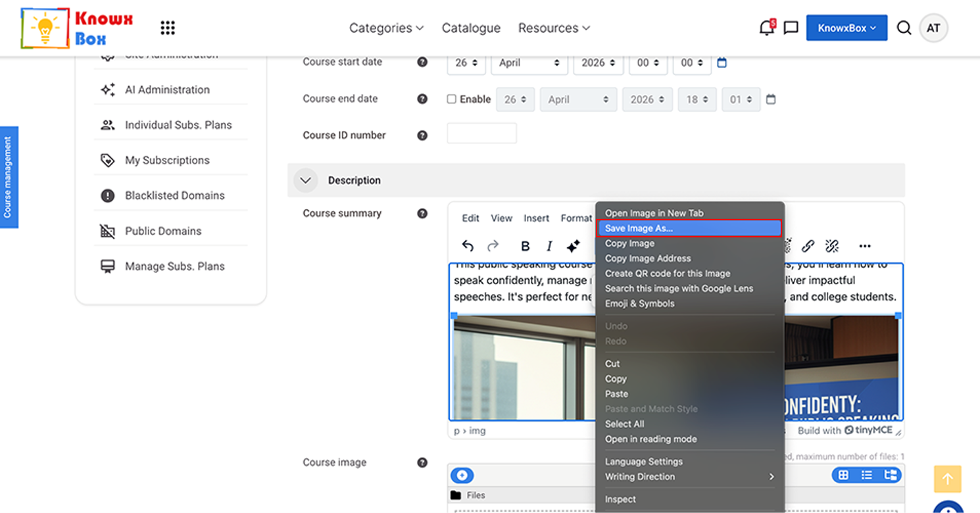Open the AT user avatar menu
Image resolution: width=980 pixels, height=513 pixels.
pyautogui.click(x=933, y=28)
